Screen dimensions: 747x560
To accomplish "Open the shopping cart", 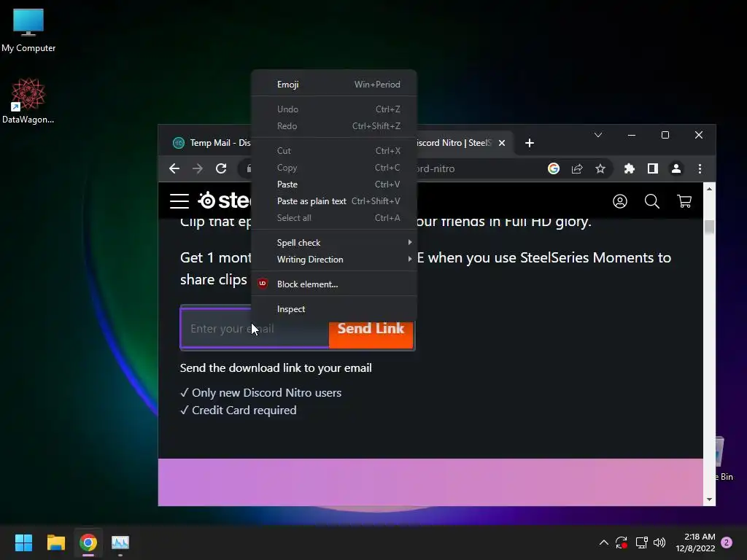I will 684,201.
